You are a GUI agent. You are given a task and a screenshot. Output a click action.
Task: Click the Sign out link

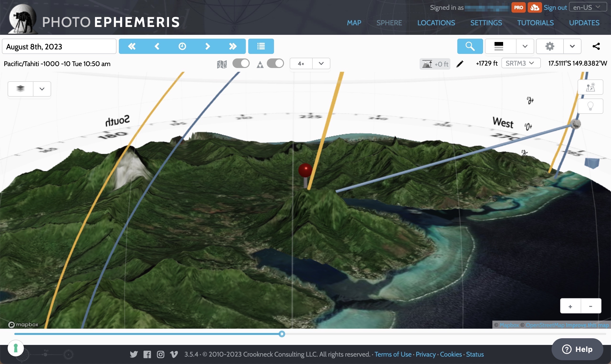tap(555, 8)
